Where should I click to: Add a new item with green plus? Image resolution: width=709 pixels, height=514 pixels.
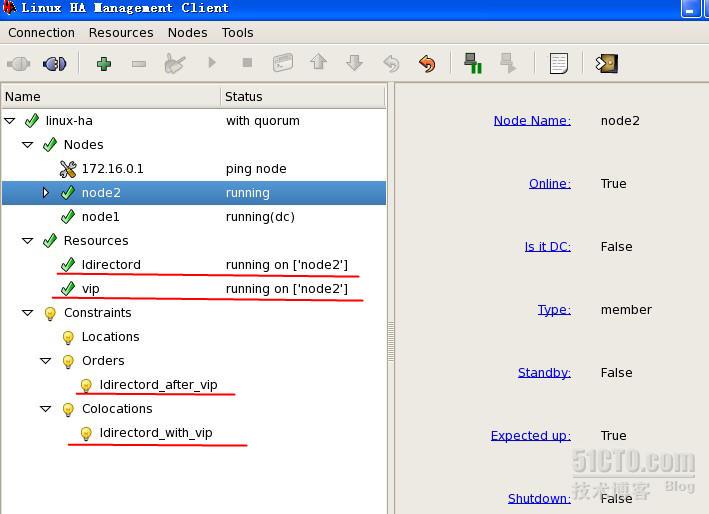pos(104,64)
